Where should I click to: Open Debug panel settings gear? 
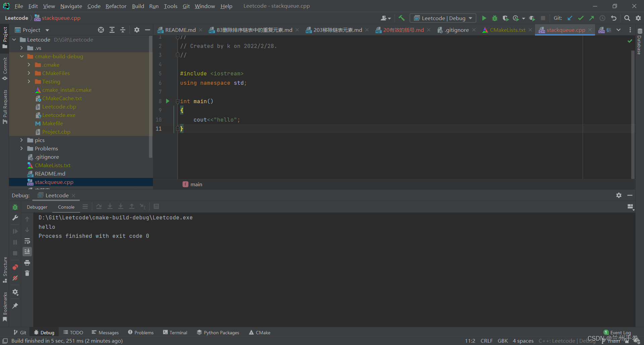pos(619,195)
